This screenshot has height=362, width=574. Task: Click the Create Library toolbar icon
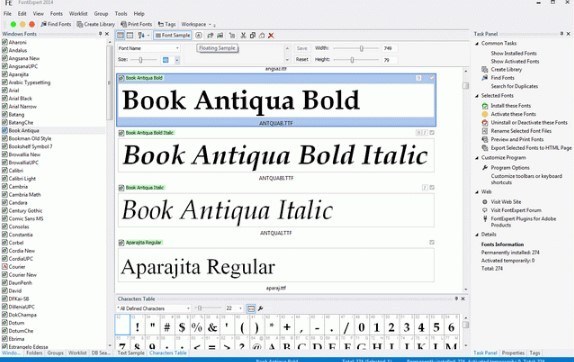pos(80,24)
